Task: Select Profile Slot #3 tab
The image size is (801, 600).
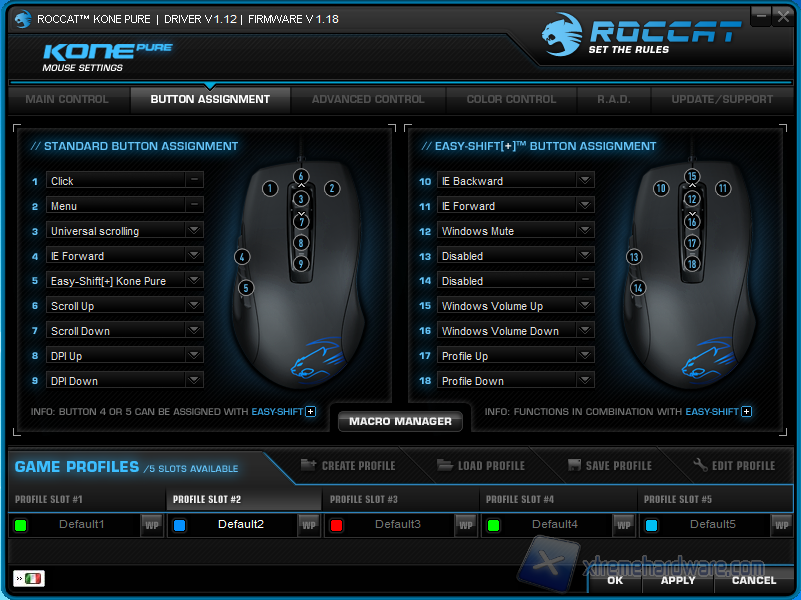Action: click(x=364, y=499)
